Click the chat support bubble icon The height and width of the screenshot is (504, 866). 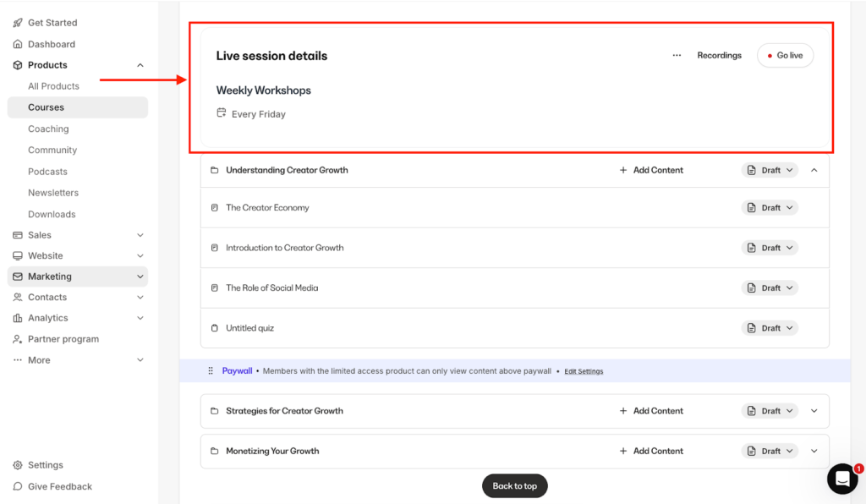[x=841, y=479]
